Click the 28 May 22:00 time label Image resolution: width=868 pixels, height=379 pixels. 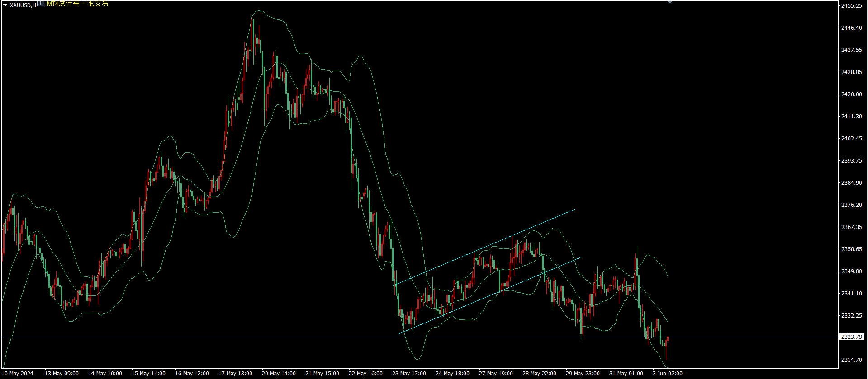539,374
